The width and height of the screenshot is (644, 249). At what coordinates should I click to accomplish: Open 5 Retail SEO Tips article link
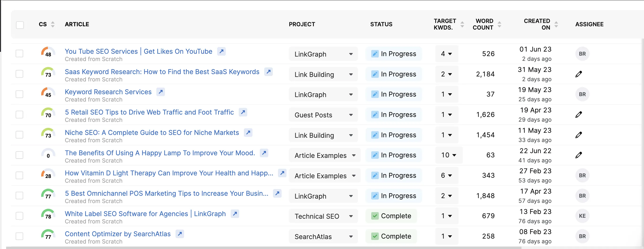tap(149, 112)
